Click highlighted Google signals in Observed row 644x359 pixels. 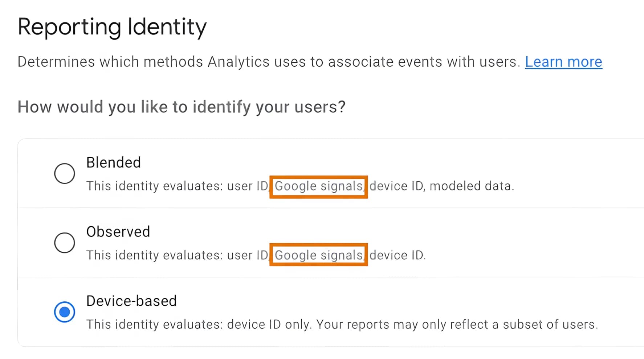pyautogui.click(x=318, y=255)
